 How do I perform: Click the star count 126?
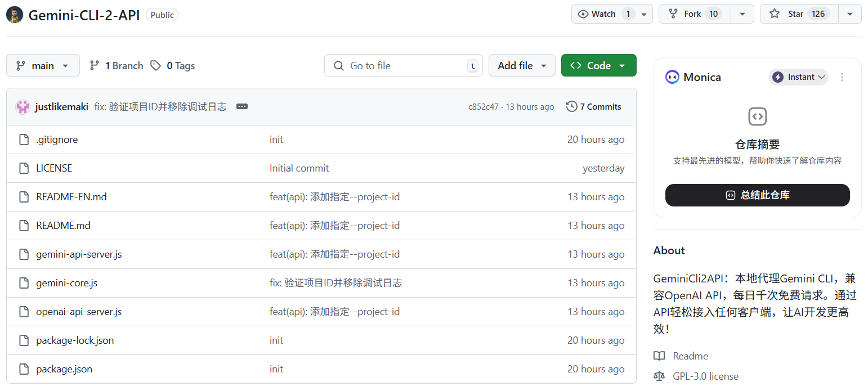coord(818,14)
